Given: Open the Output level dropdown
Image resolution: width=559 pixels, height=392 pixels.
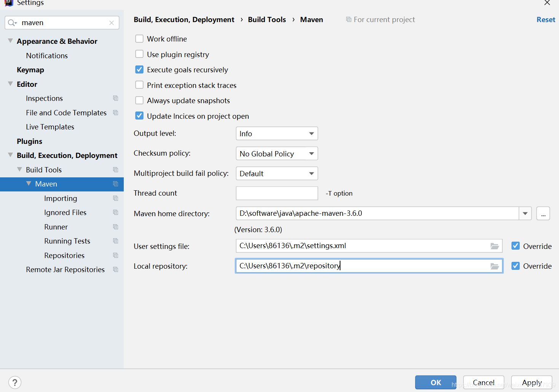Looking at the screenshot, I should (x=277, y=134).
